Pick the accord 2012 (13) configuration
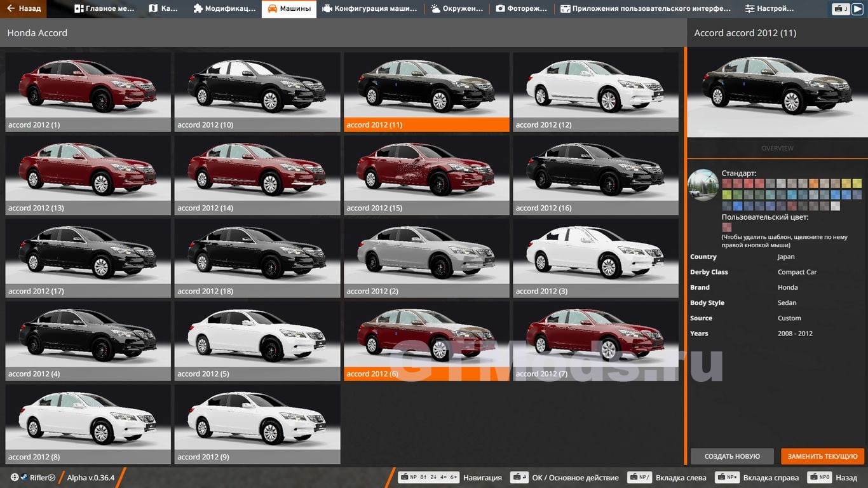 tap(88, 175)
